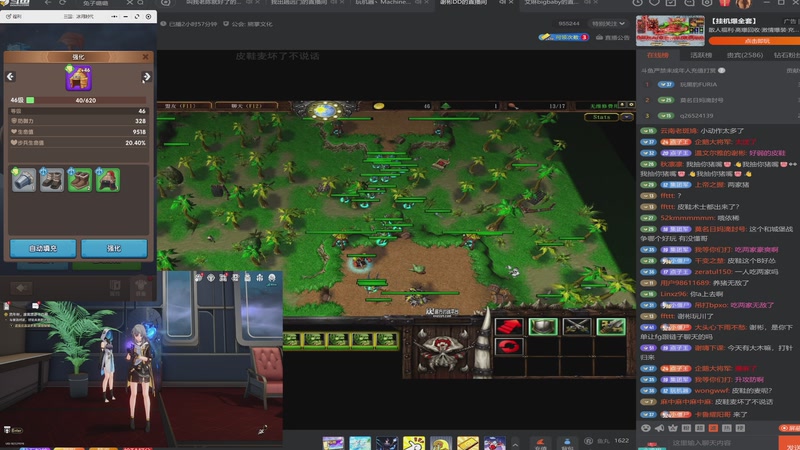This screenshot has width=800, height=450.
Task: Select the crossed swords command icon
Action: click(577, 326)
